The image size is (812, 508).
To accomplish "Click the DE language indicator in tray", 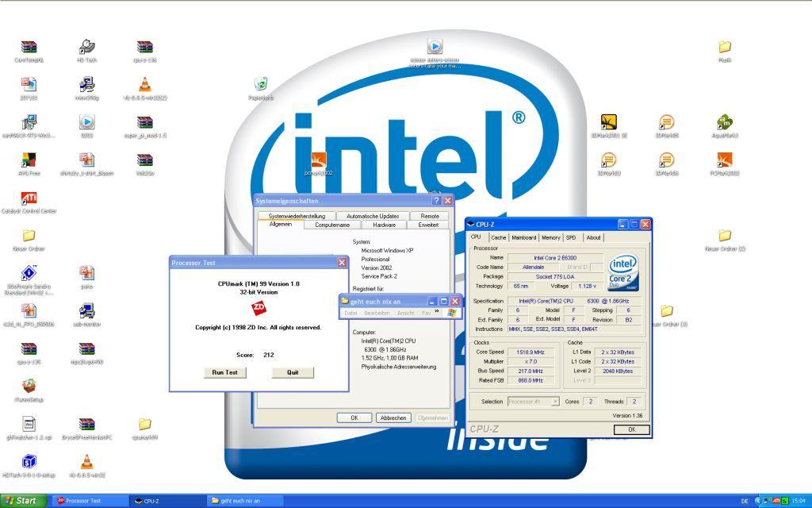I will (745, 502).
